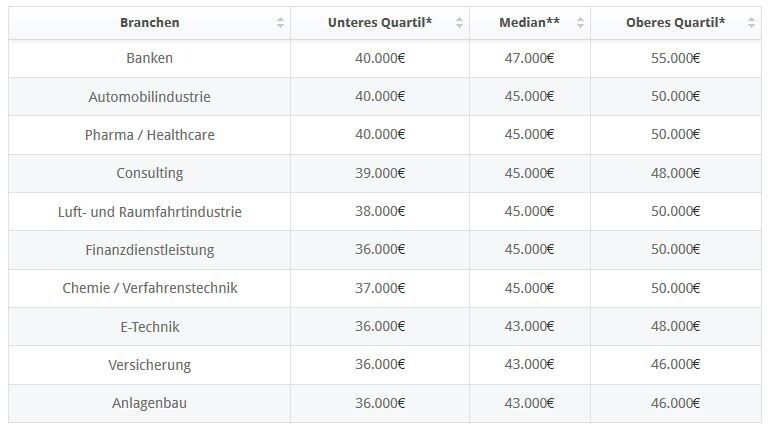774x428 pixels.
Task: Click the E-Technik branch cell
Action: (x=150, y=327)
